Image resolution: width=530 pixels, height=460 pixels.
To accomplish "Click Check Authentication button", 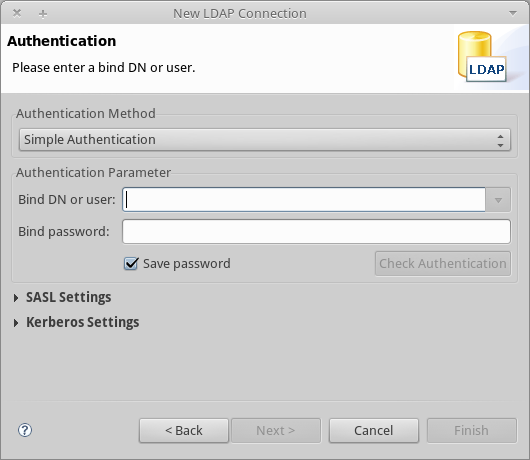I will [x=443, y=264].
